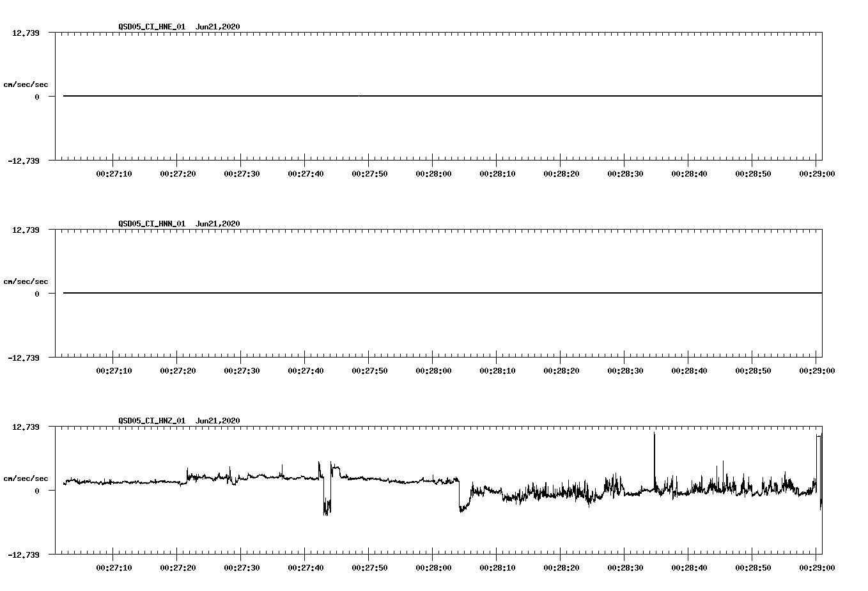Screen dimensions: 868x591
Task: Click the 00:28:30 label under HNN plot
Action: tap(626, 370)
